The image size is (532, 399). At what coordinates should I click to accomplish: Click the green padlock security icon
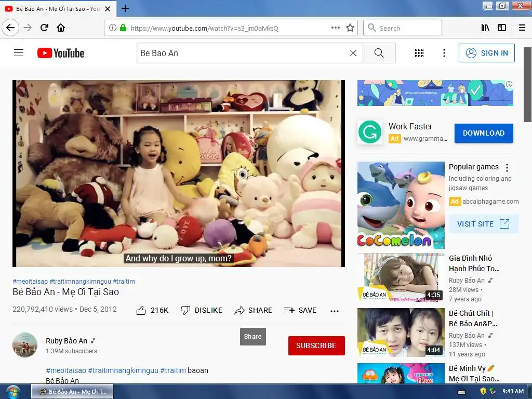123,28
